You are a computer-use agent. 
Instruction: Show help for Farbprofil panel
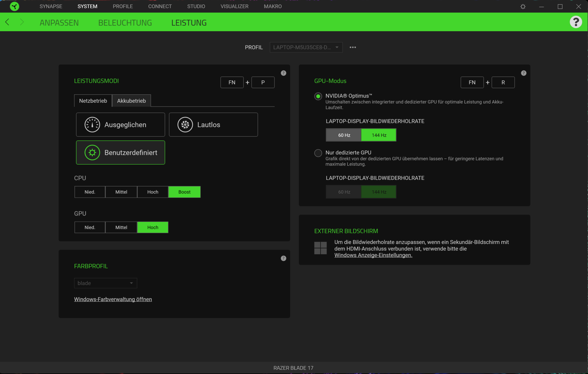click(283, 258)
